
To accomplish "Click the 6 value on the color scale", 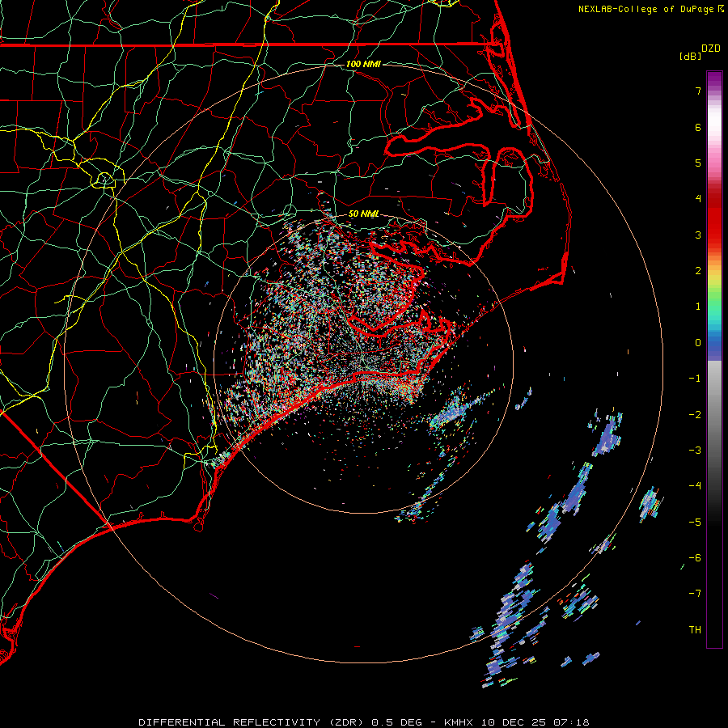I will coord(698,127).
